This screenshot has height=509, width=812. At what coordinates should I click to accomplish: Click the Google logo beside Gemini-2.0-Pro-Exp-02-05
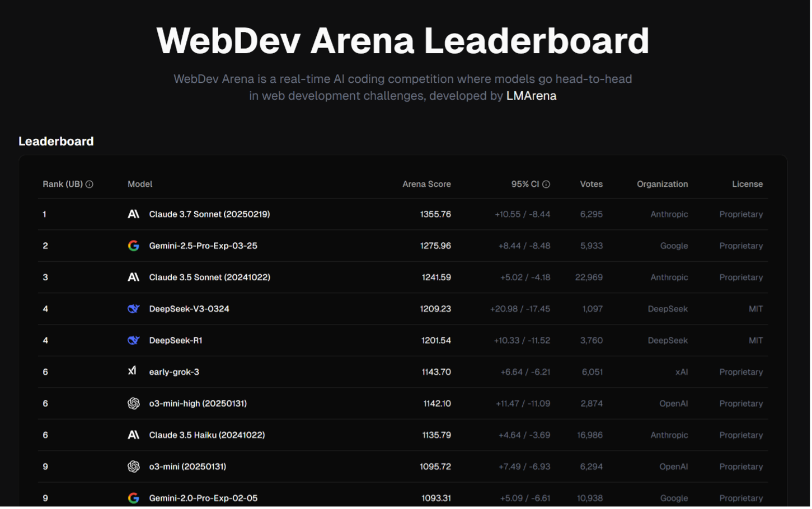(x=134, y=498)
